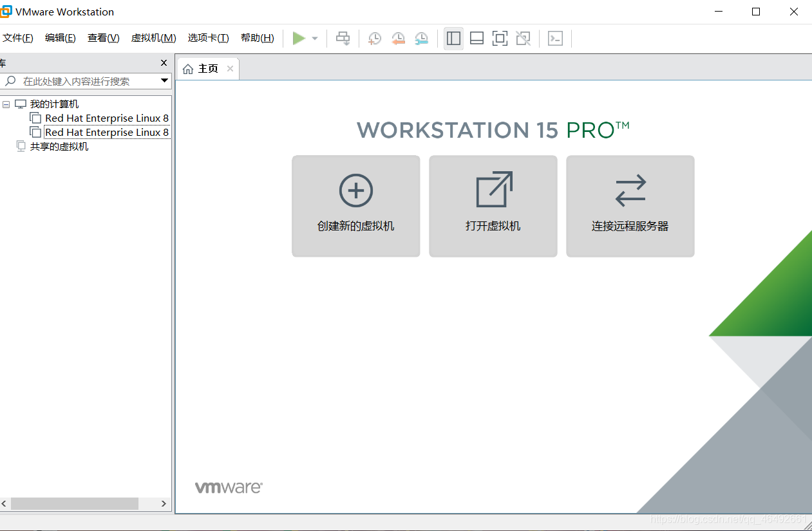Viewport: 812px width, 531px height.
Task: Open the 选项卡(T) menu
Action: pos(209,38)
